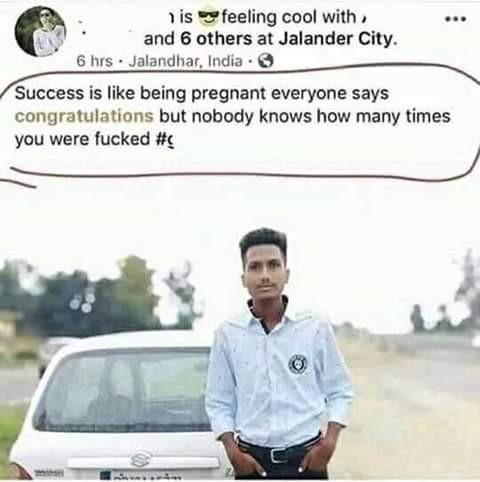Click the man's face in the photo
Screen dimensions: 480x482
pyautogui.click(x=265, y=272)
